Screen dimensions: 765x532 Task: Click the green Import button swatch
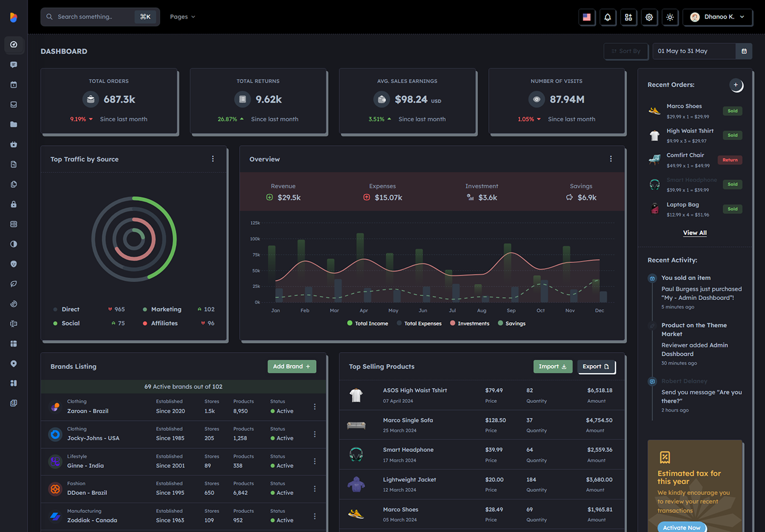pyautogui.click(x=553, y=366)
